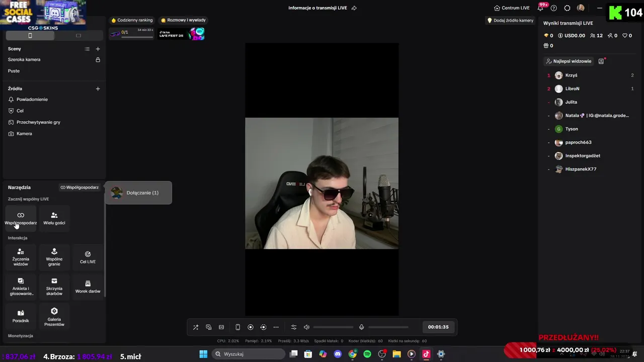Select viewer HiszpanekX77 in list
Screen dimensions: 644x362
pos(590,169)
